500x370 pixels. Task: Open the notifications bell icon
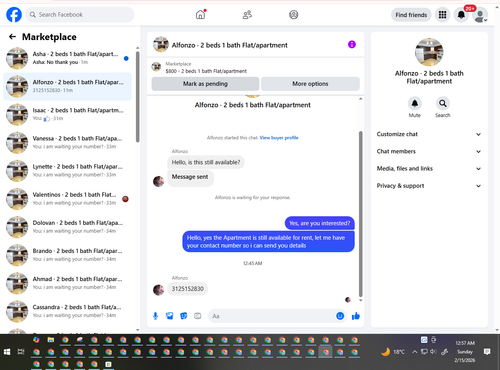pyautogui.click(x=461, y=15)
